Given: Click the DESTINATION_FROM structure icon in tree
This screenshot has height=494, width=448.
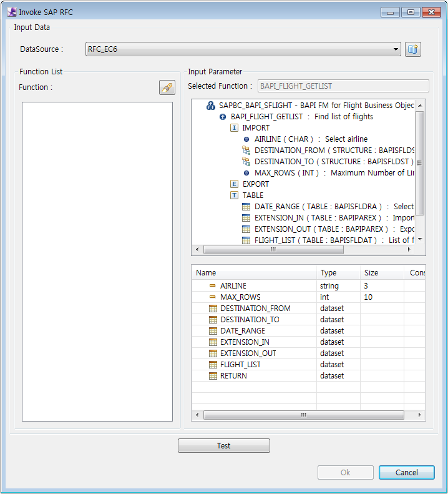Looking at the screenshot, I should (x=246, y=151).
